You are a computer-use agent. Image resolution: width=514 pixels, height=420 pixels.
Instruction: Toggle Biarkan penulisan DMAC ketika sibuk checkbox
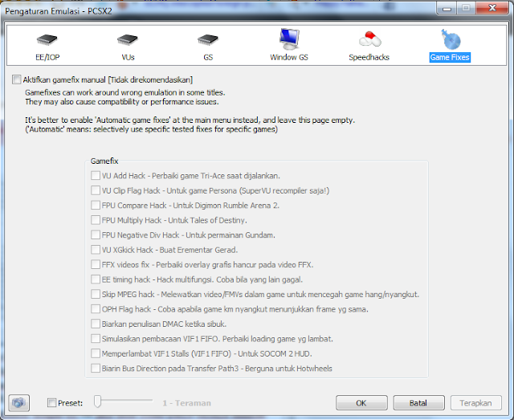pos(96,324)
